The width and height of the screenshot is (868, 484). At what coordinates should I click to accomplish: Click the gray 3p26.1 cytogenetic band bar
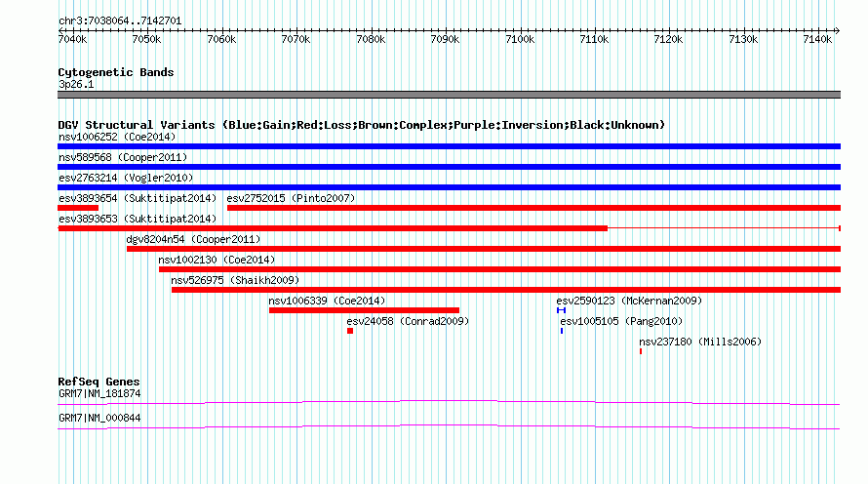pos(449,95)
